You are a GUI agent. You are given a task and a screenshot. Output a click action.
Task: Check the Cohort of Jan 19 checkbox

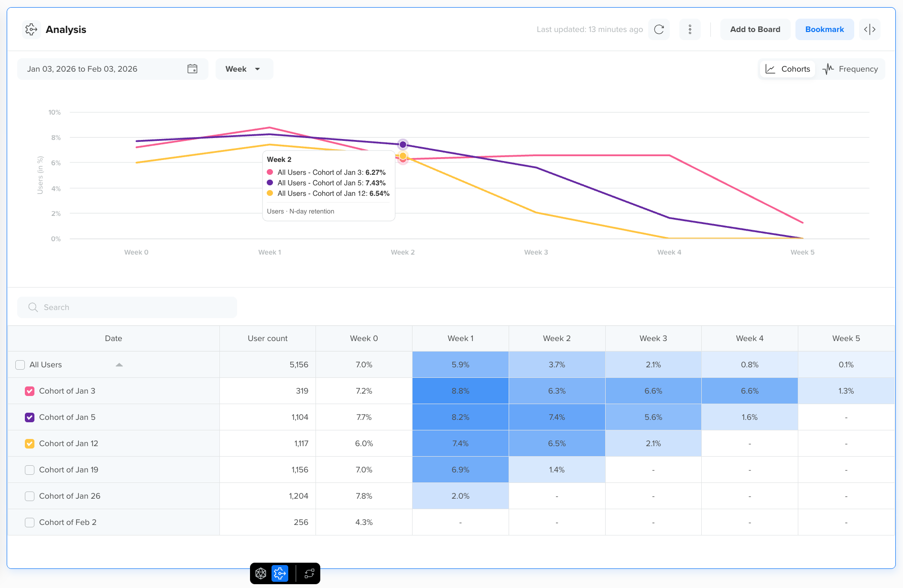tap(30, 470)
